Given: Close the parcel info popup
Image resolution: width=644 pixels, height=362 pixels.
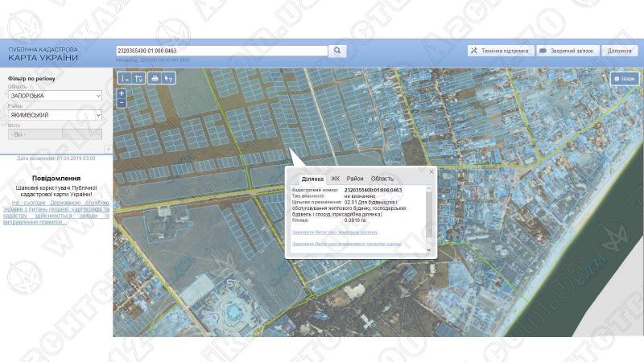Looking at the screenshot, I should click(431, 171).
